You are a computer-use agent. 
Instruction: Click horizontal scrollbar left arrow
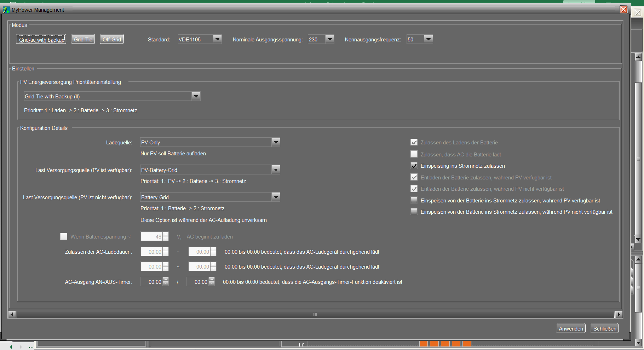(x=12, y=314)
